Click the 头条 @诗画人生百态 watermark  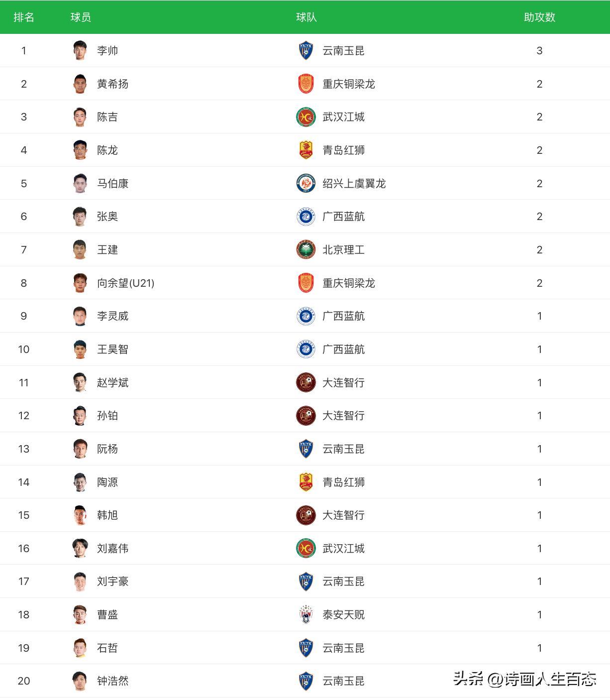(x=524, y=679)
